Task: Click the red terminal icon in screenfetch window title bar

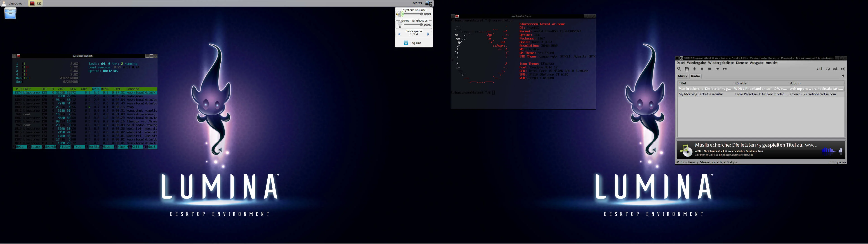Action: (x=457, y=16)
